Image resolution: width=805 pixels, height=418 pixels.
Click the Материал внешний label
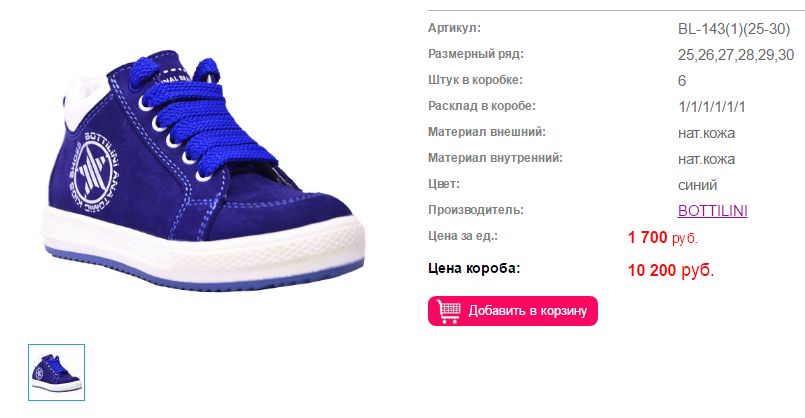487,132
